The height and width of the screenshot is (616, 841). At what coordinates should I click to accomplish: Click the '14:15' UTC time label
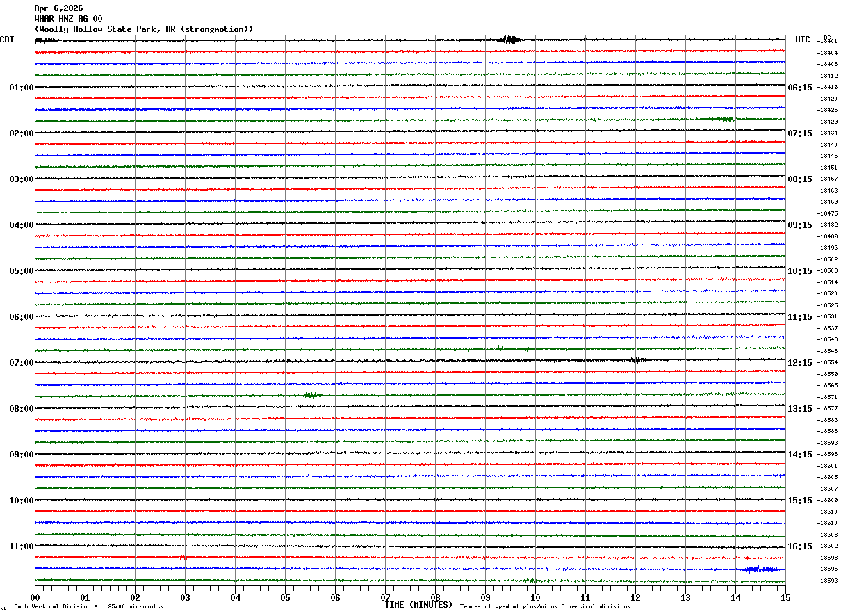(x=799, y=455)
